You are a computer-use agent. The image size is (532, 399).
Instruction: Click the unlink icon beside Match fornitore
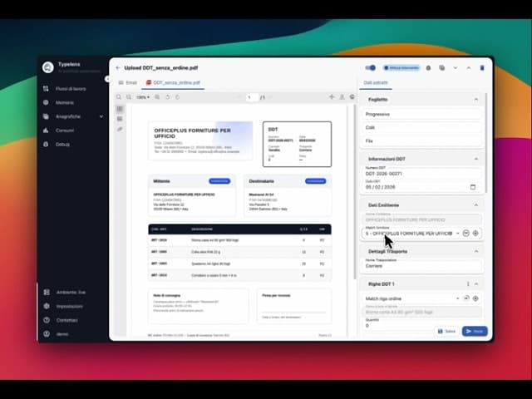pyautogui.click(x=465, y=233)
